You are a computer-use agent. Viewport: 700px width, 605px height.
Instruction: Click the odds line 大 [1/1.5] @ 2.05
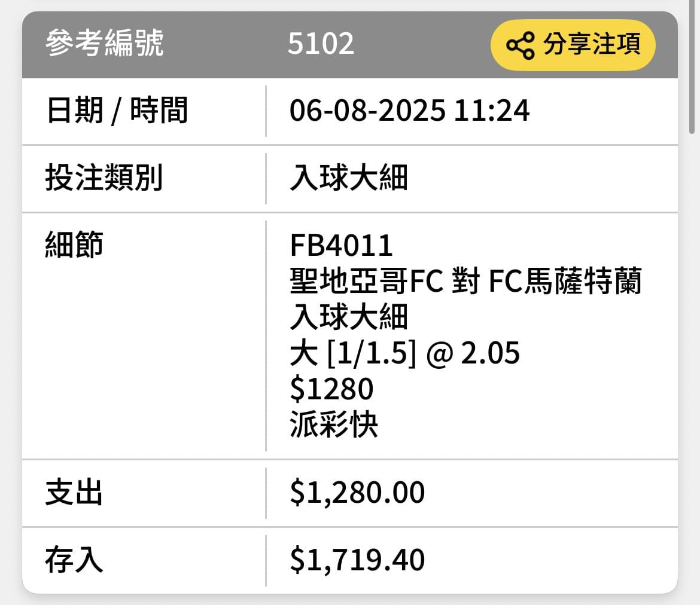404,353
